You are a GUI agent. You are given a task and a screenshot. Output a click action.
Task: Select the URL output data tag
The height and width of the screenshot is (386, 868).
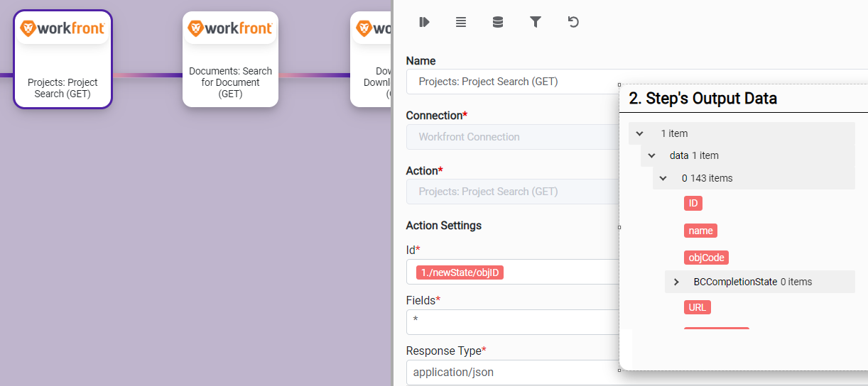(697, 307)
